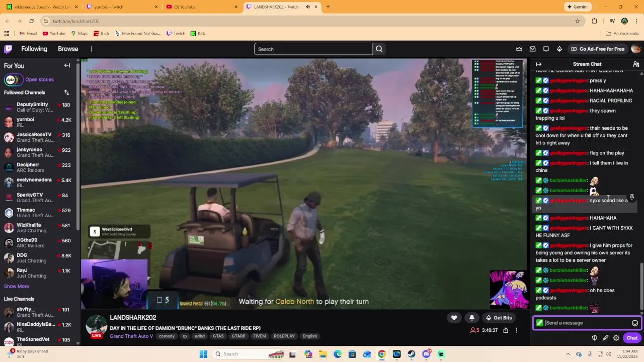Open the Gmail bookmark

28,33
